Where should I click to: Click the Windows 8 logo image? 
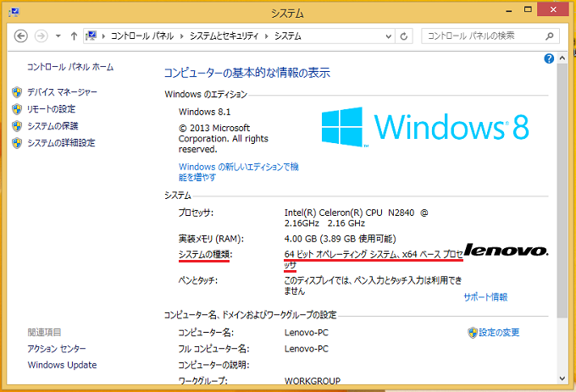425,127
